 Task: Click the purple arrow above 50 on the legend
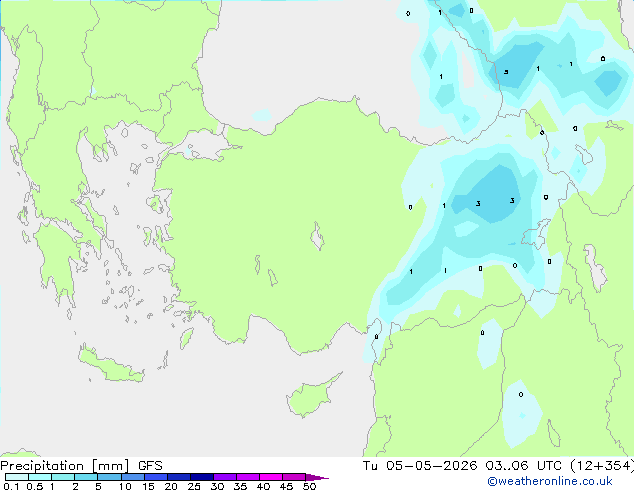tap(317, 477)
